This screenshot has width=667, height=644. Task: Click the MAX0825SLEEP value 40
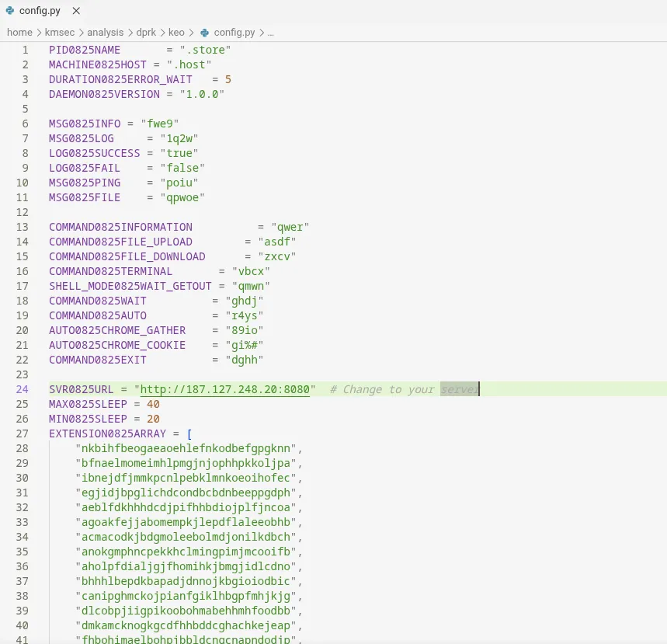click(153, 404)
